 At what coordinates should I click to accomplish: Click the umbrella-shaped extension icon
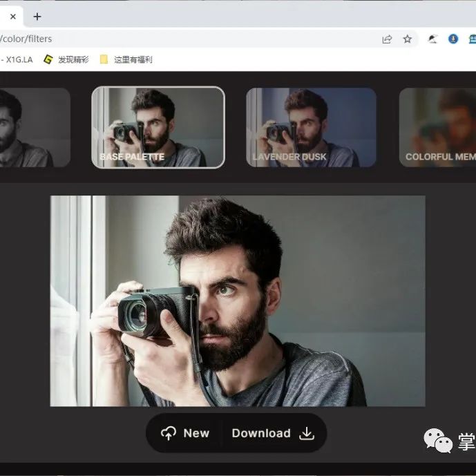coord(432,39)
